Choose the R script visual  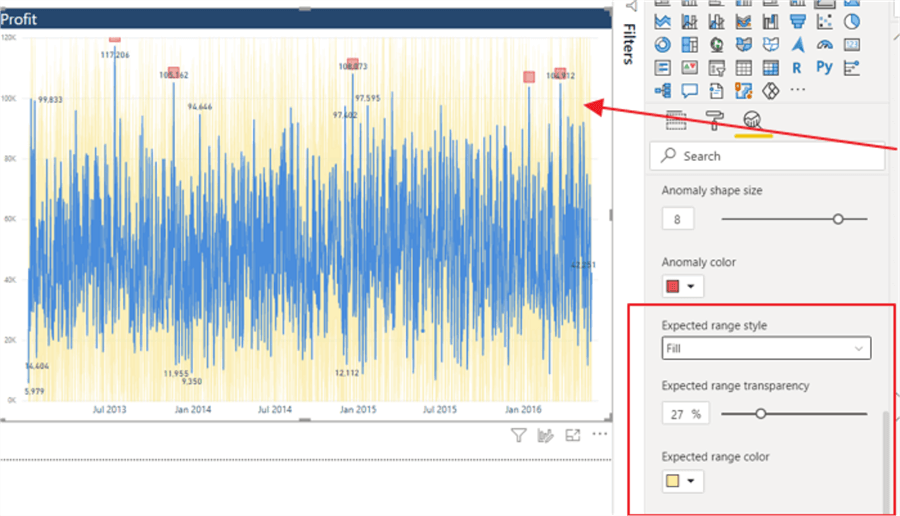click(797, 68)
